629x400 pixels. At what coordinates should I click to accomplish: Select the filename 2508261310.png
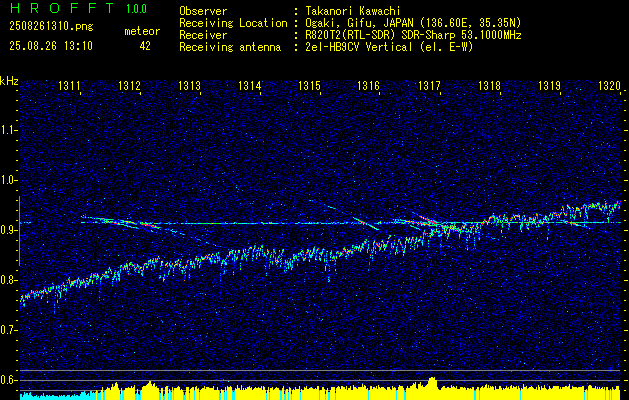[x=51, y=27]
